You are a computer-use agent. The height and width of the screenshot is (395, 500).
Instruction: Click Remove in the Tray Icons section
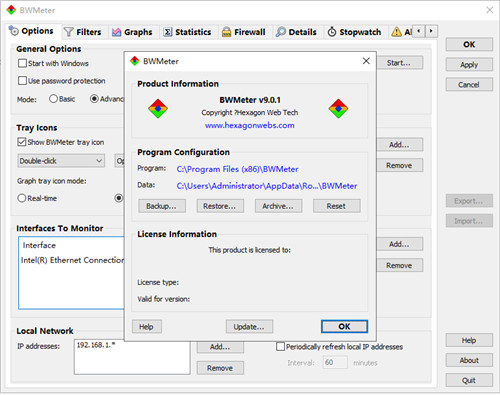click(400, 165)
